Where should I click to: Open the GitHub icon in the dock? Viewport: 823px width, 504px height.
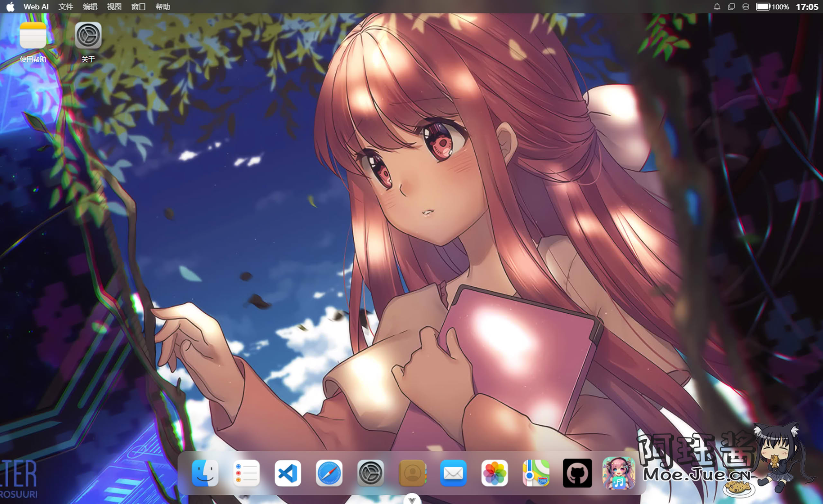pyautogui.click(x=577, y=473)
